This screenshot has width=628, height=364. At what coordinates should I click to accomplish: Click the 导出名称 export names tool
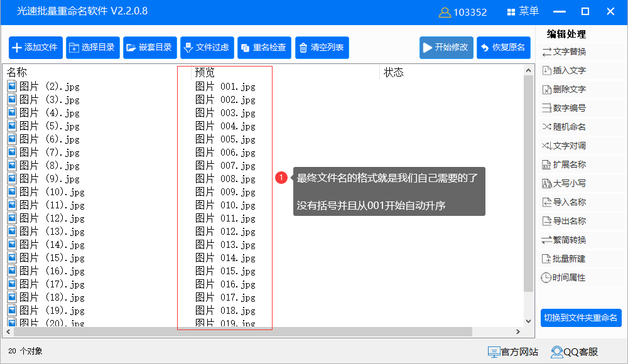(564, 221)
